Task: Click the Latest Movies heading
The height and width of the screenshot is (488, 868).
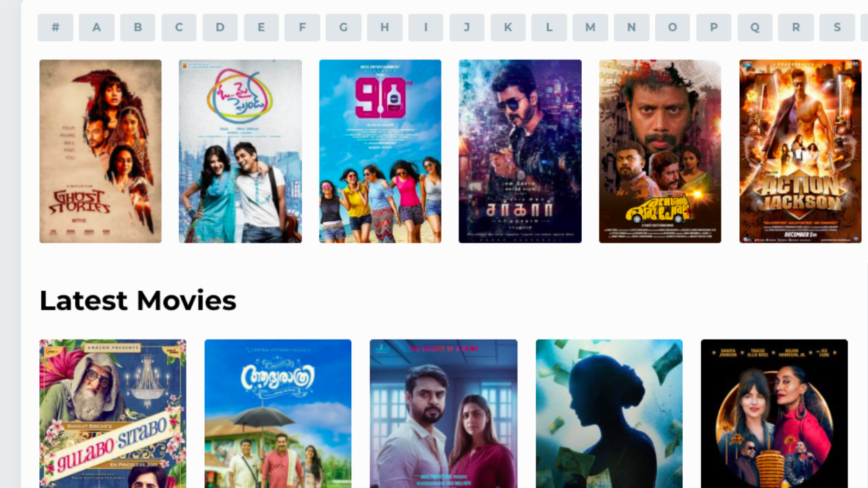Action: [x=138, y=300]
